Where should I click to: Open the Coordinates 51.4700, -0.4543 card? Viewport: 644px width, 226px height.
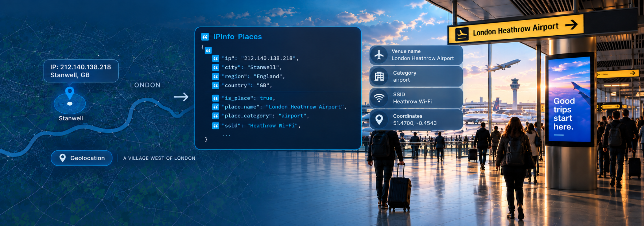coord(416,119)
